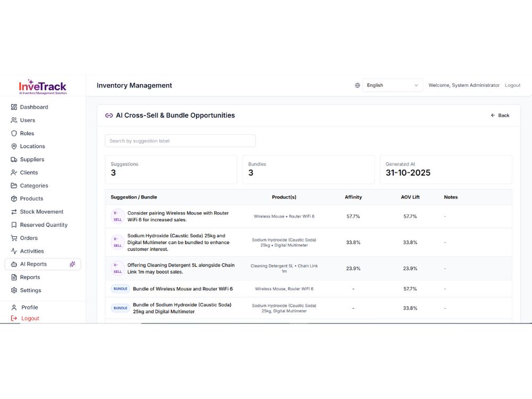532x399 pixels.
Task: Click the Locations pin icon
Action: coord(14,146)
